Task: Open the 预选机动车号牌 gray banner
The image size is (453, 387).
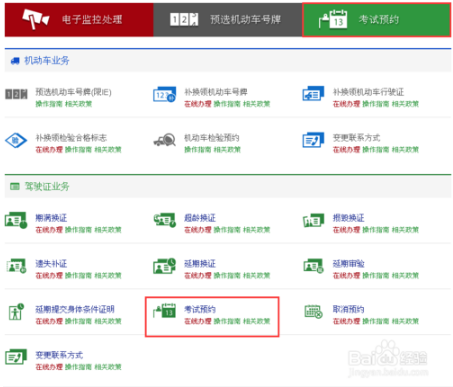Action: [x=228, y=20]
